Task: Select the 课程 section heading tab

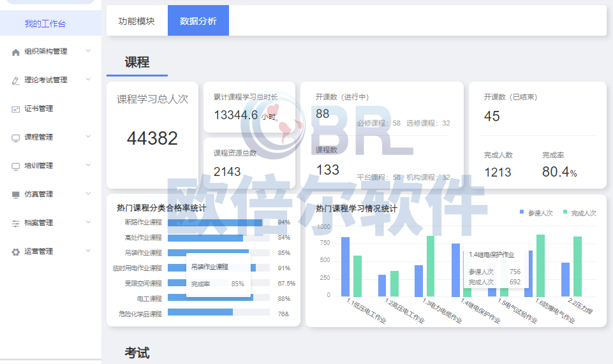Action: pyautogui.click(x=137, y=62)
